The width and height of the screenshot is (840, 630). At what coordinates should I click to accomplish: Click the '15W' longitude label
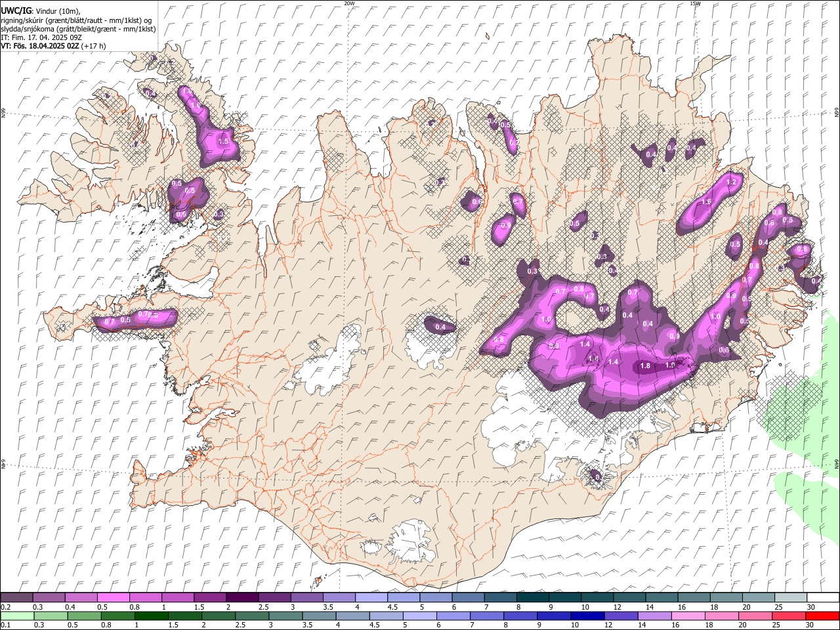pyautogui.click(x=696, y=3)
